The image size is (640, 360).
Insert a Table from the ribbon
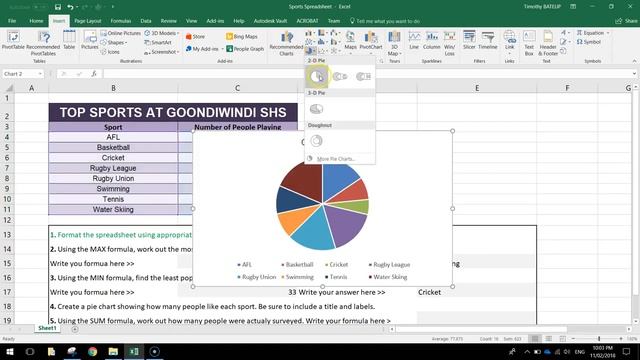point(69,40)
